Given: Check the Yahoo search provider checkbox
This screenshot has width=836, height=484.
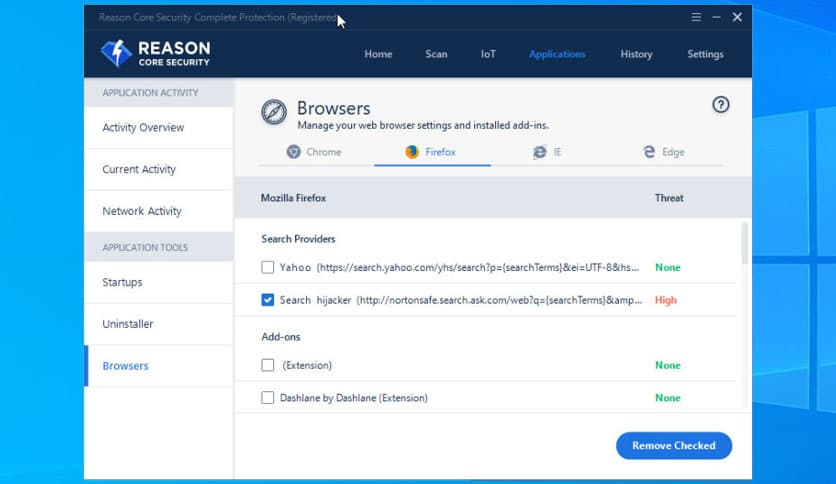Looking at the screenshot, I should coord(268,267).
